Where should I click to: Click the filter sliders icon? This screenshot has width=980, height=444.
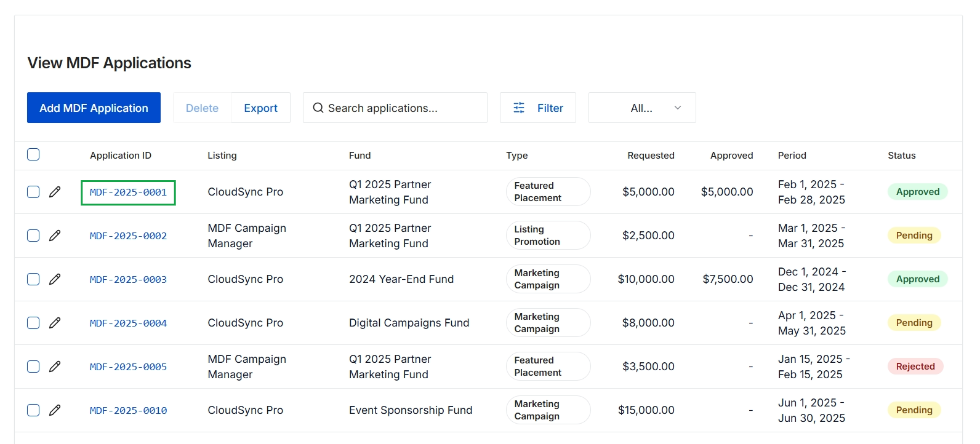519,108
